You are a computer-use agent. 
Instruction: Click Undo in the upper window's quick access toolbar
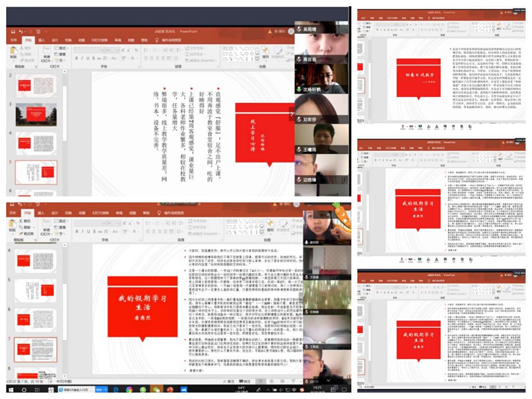21,32
